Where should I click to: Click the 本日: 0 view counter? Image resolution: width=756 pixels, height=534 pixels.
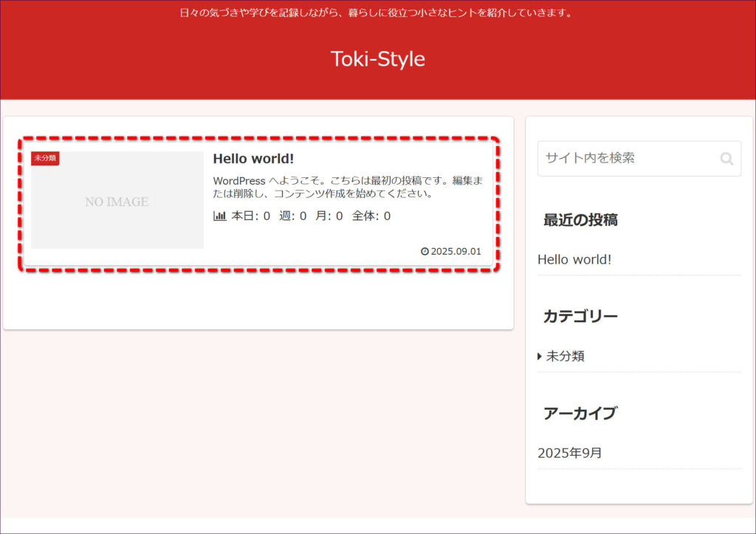pyautogui.click(x=251, y=216)
